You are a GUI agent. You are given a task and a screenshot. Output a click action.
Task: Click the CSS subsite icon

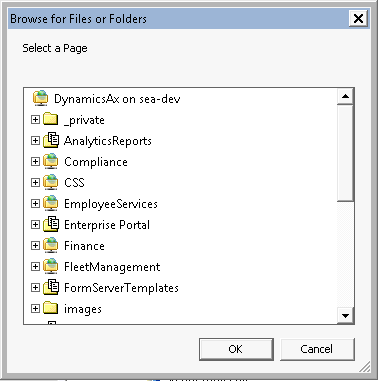[51, 182]
